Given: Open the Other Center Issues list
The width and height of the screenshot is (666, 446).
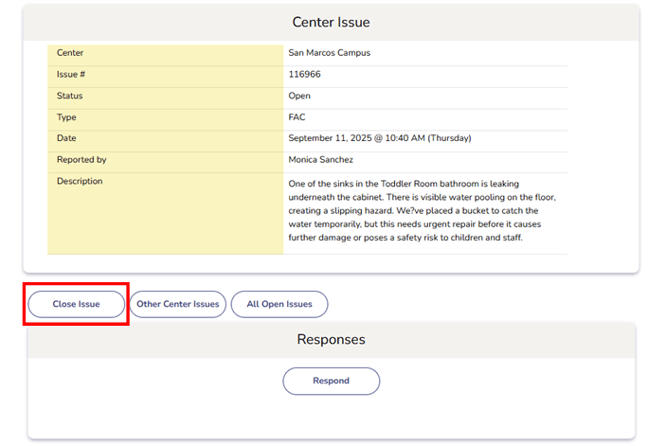Looking at the screenshot, I should click(x=178, y=304).
